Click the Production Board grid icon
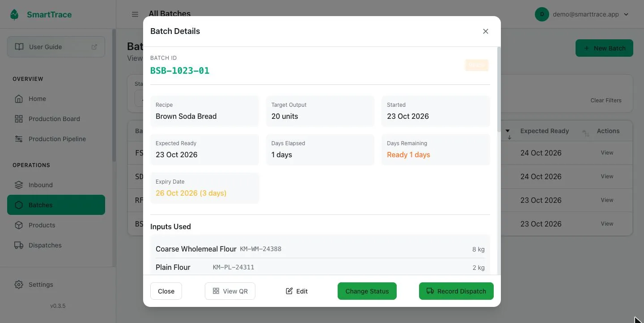Viewport: 644px width, 323px height. pyautogui.click(x=19, y=119)
